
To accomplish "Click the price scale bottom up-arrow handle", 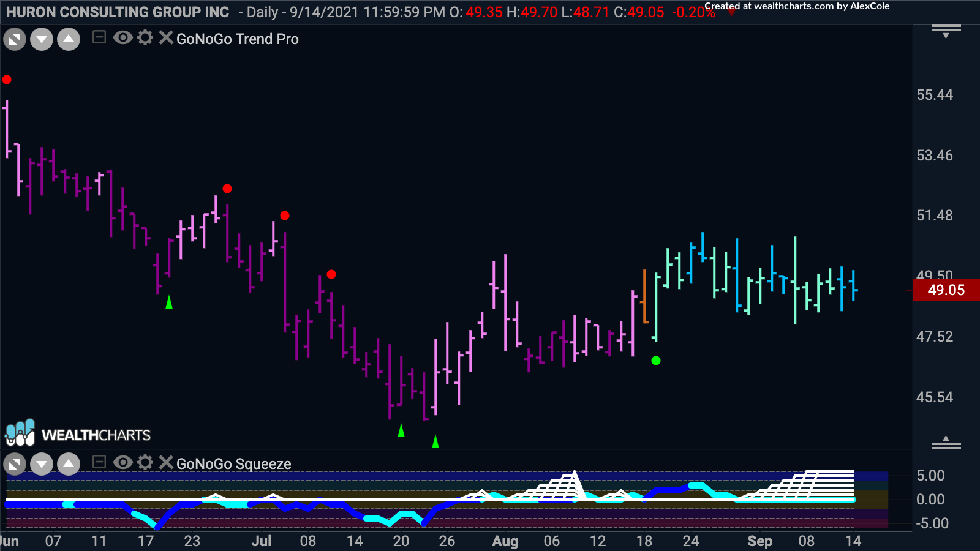I will [946, 443].
